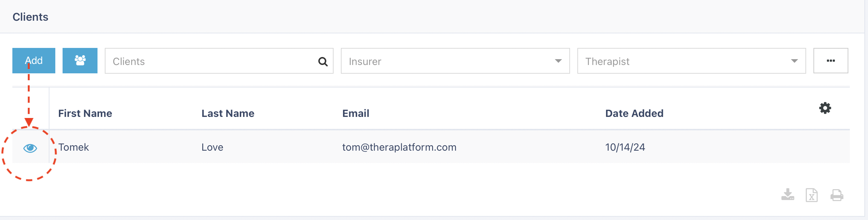Click the magnifying glass search icon
The image size is (868, 220).
coord(323,61)
